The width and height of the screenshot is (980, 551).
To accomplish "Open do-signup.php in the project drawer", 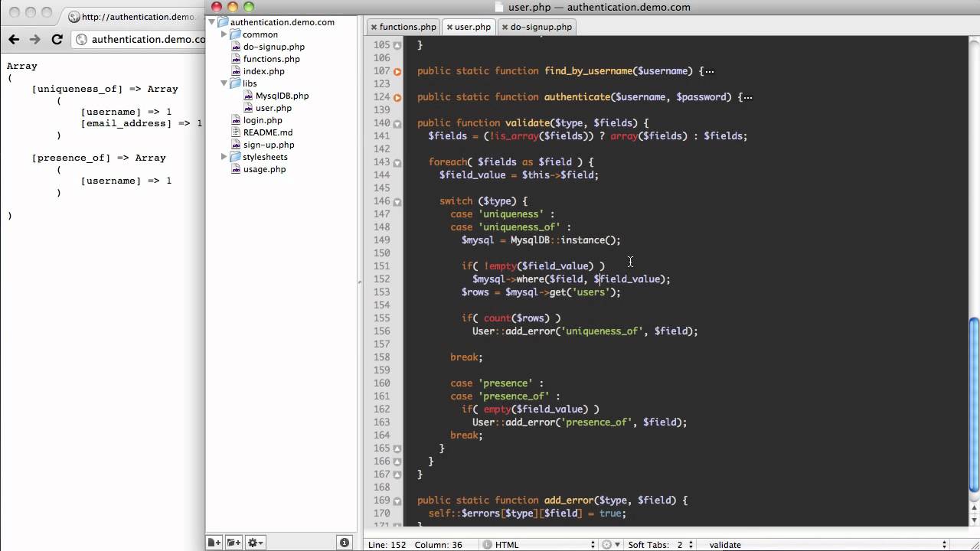I will tap(274, 47).
